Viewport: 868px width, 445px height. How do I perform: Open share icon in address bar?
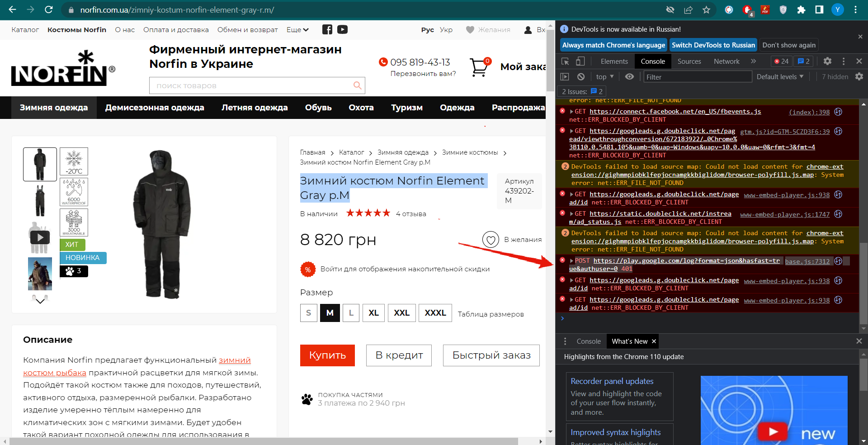[688, 9]
